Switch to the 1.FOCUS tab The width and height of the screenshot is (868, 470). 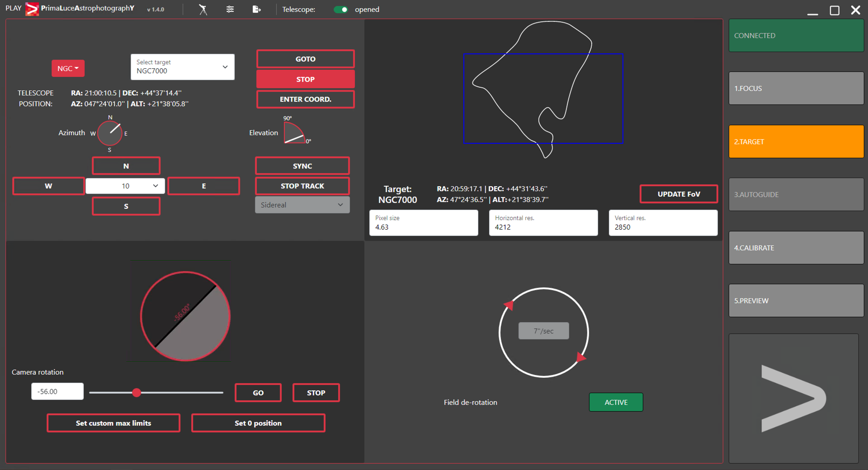click(x=796, y=89)
